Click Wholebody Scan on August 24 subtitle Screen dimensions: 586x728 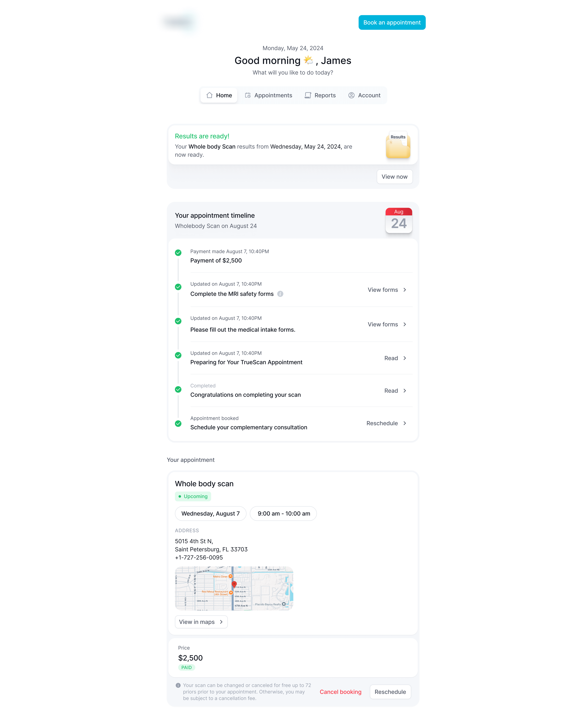[216, 226]
